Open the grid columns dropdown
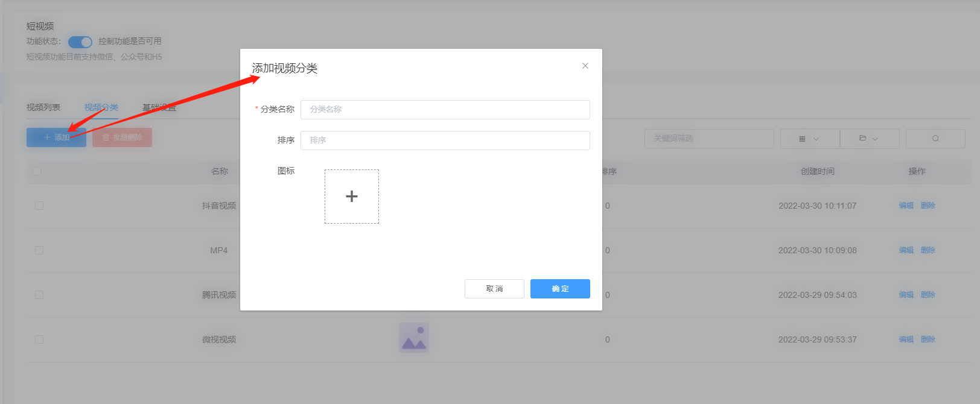The image size is (980, 404). tap(809, 139)
